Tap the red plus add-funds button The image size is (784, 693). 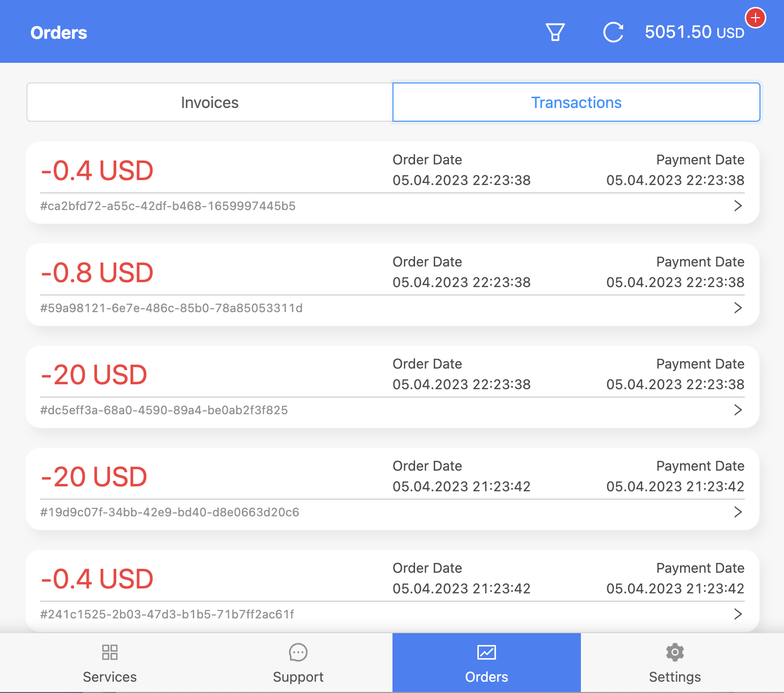pos(756,18)
